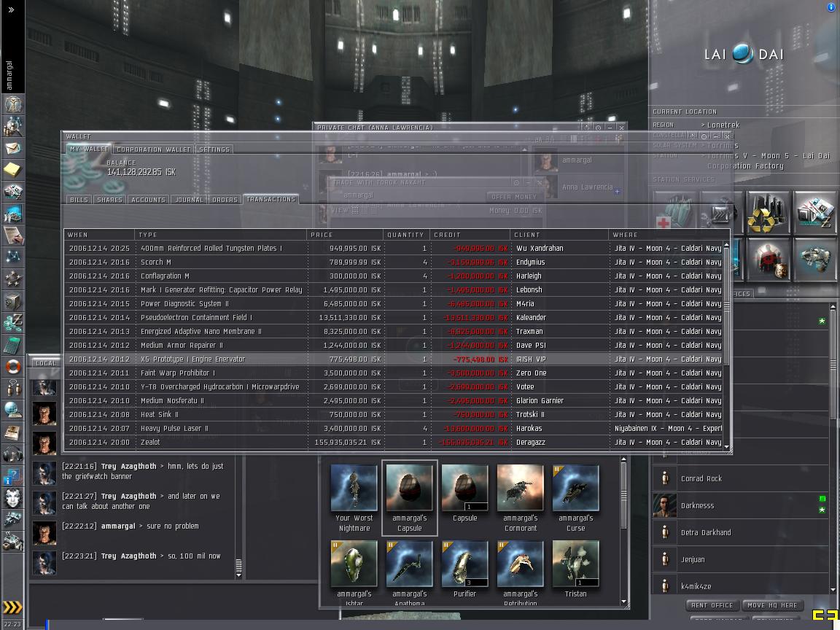840x630 pixels.
Task: Click the yellow chevrons icon at the Neocom bottom
Action: pos(12,607)
